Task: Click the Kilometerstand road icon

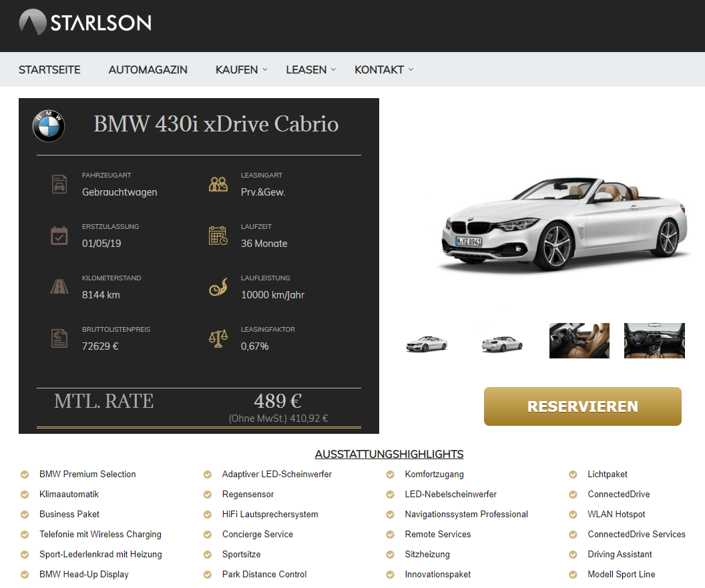Action: tap(59, 287)
